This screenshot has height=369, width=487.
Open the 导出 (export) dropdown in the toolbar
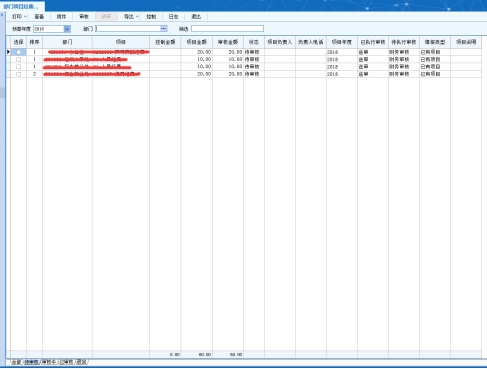point(131,17)
